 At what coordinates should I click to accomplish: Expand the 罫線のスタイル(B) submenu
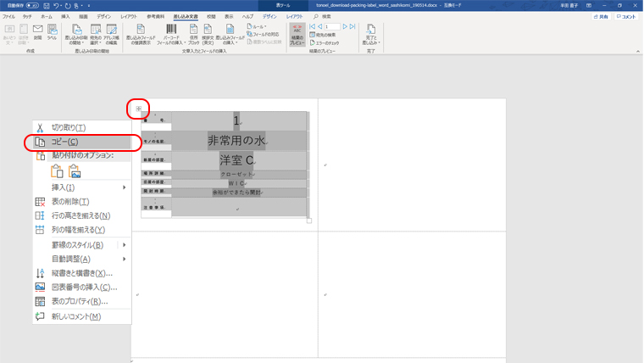pos(124,245)
